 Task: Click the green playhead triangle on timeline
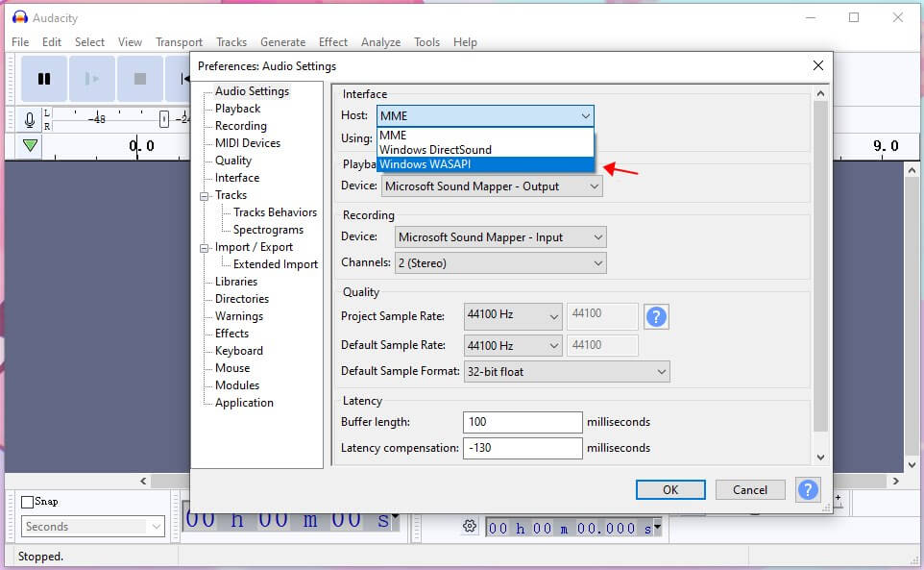point(30,145)
